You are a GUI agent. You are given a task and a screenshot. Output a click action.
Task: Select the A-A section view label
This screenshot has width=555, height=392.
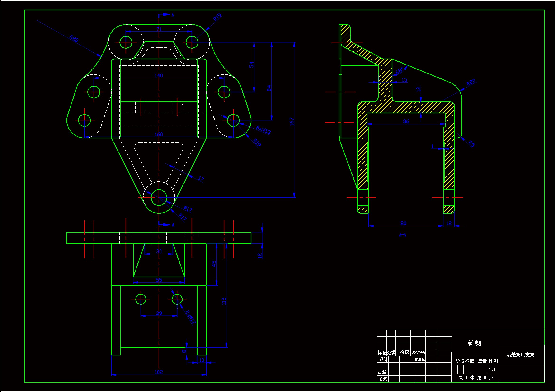pos(402,235)
